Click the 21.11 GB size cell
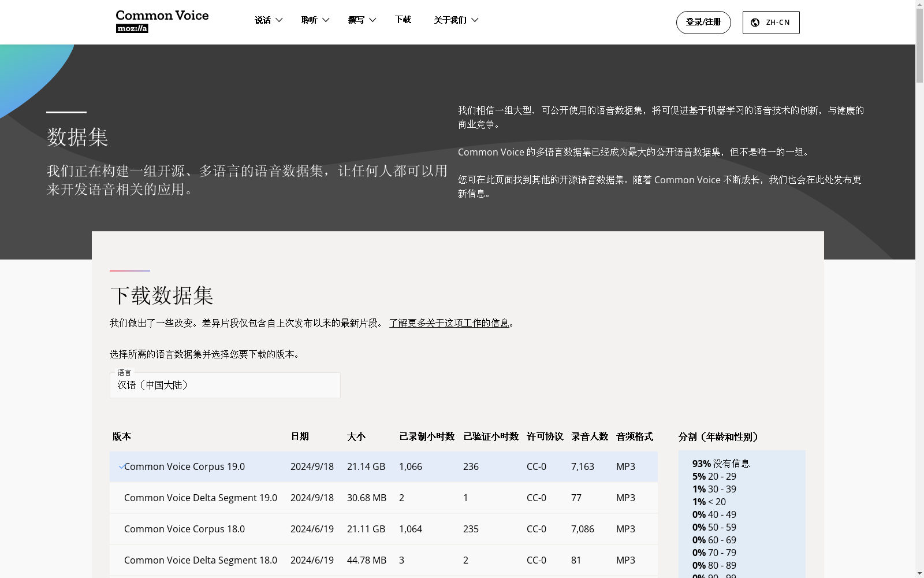Screen dimensions: 924x578 click(x=366, y=529)
